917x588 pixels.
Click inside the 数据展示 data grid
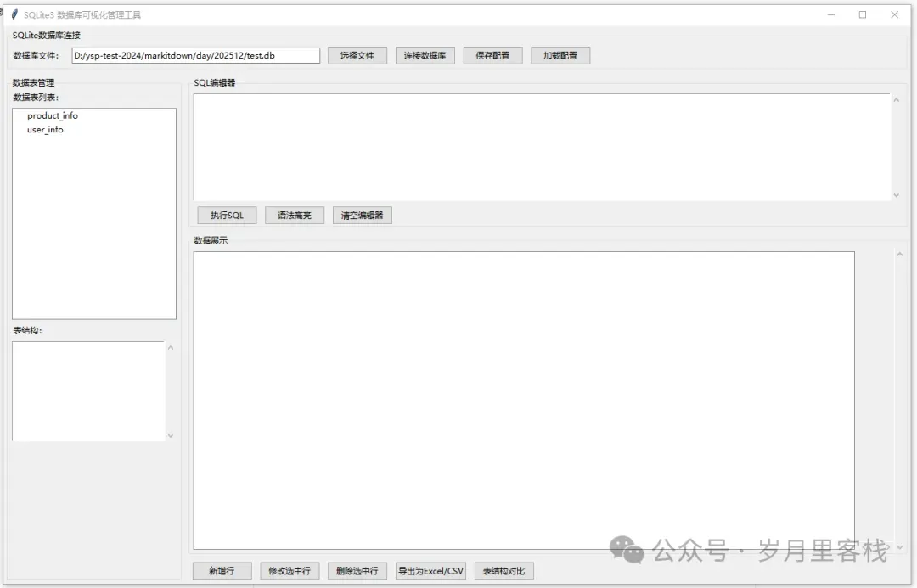(x=524, y=400)
